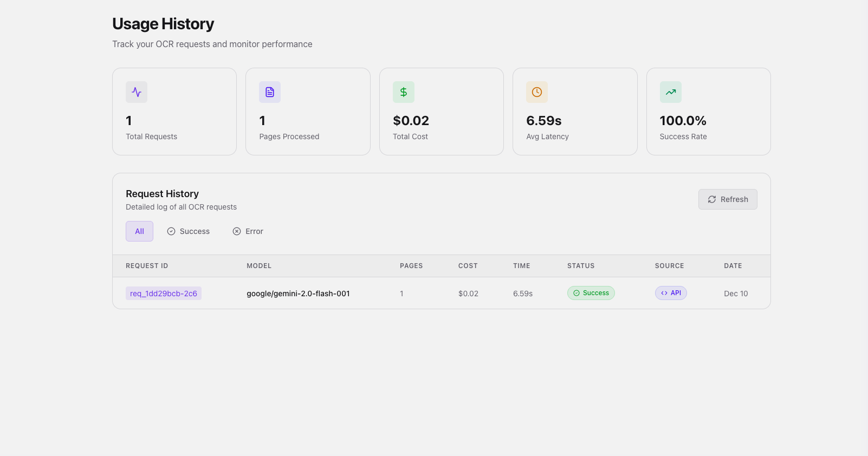Click the Detailed log of all OCR requests subtitle
This screenshot has height=456, width=868.
(x=181, y=207)
